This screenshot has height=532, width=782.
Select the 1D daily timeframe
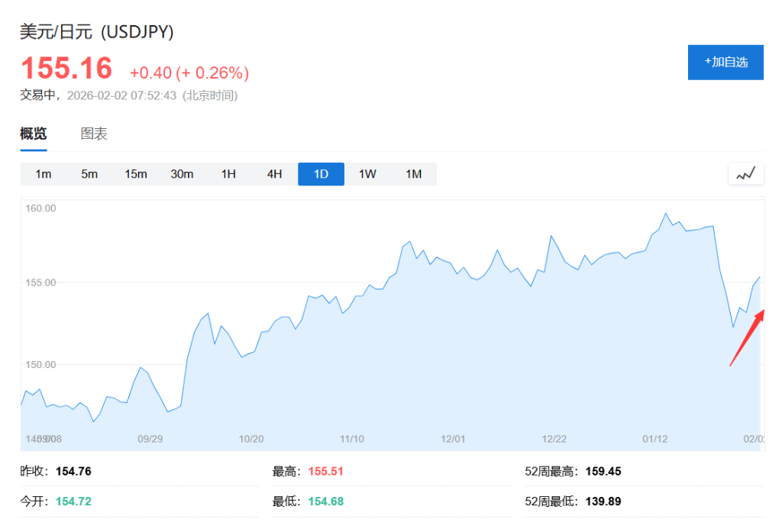[321, 174]
